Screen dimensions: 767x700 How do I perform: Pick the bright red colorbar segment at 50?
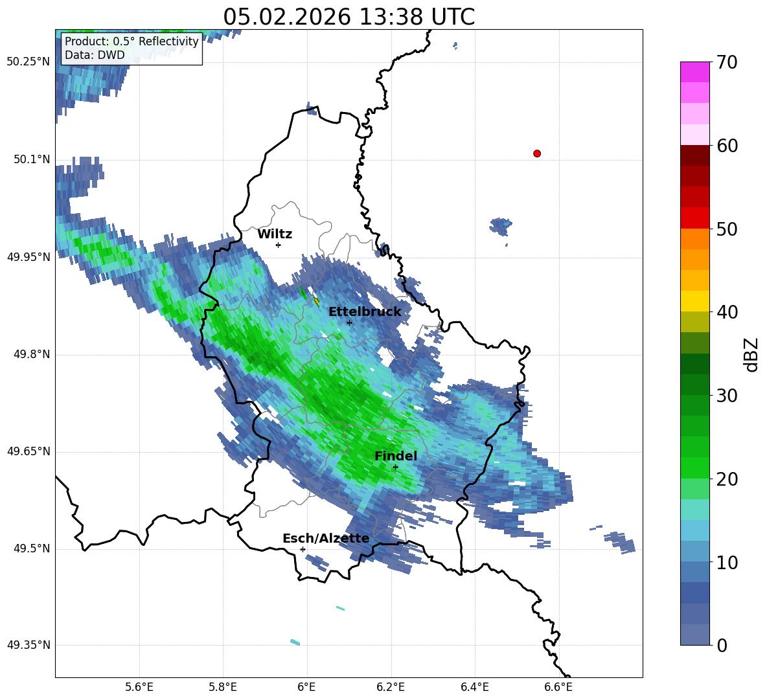(694, 218)
